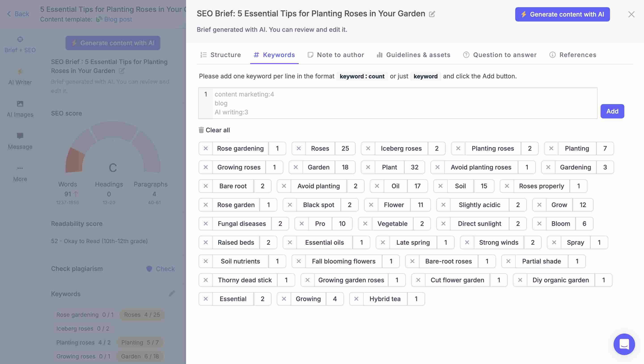Select the Keywords tab
The image size is (644, 364).
[274, 55]
